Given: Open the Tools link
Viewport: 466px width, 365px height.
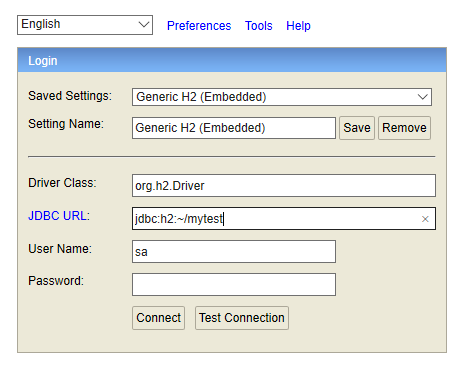Looking at the screenshot, I should click(259, 26).
